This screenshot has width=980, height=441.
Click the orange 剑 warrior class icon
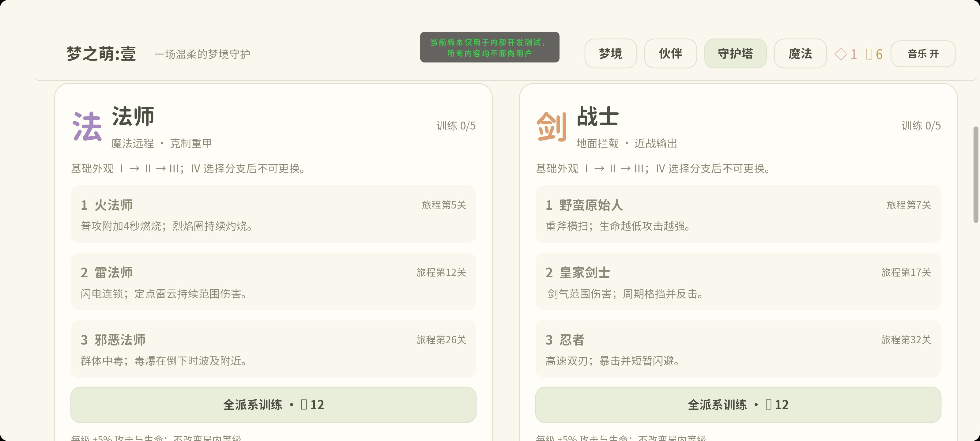pos(552,127)
